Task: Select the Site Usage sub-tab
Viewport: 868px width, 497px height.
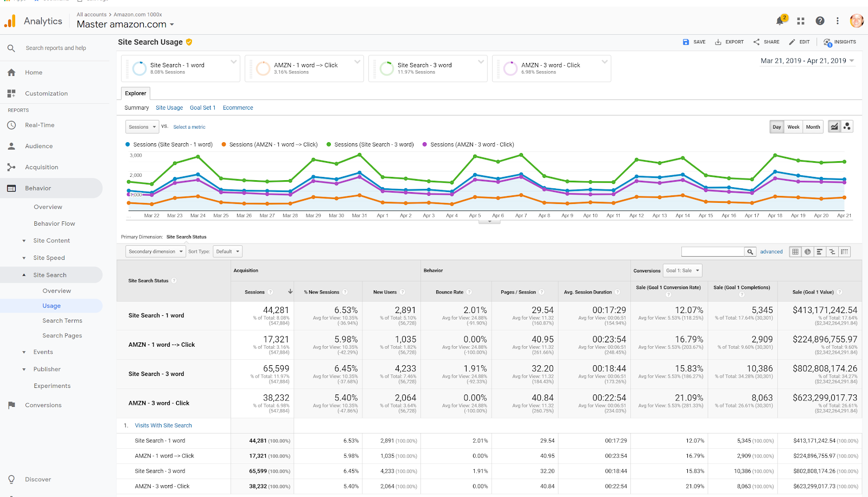Action: click(x=169, y=108)
